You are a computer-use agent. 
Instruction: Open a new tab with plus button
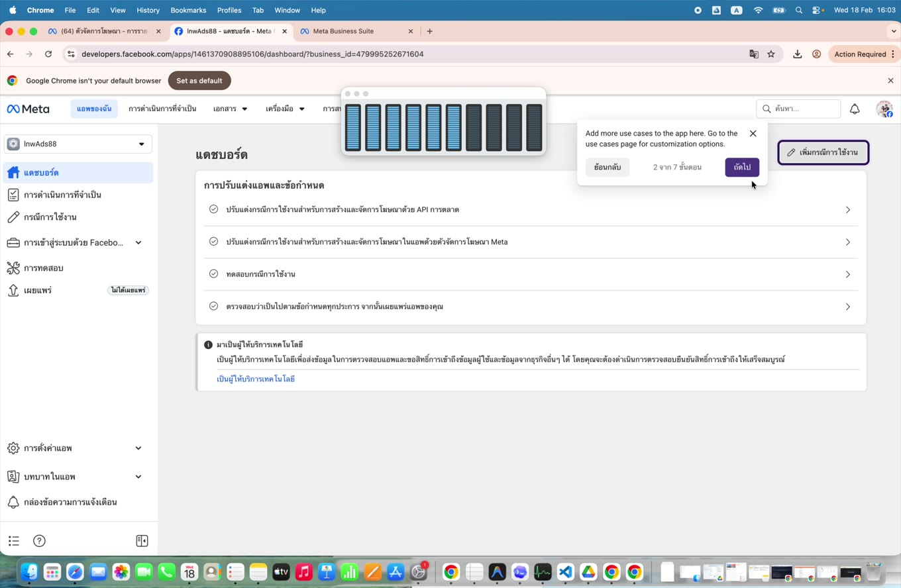430,31
